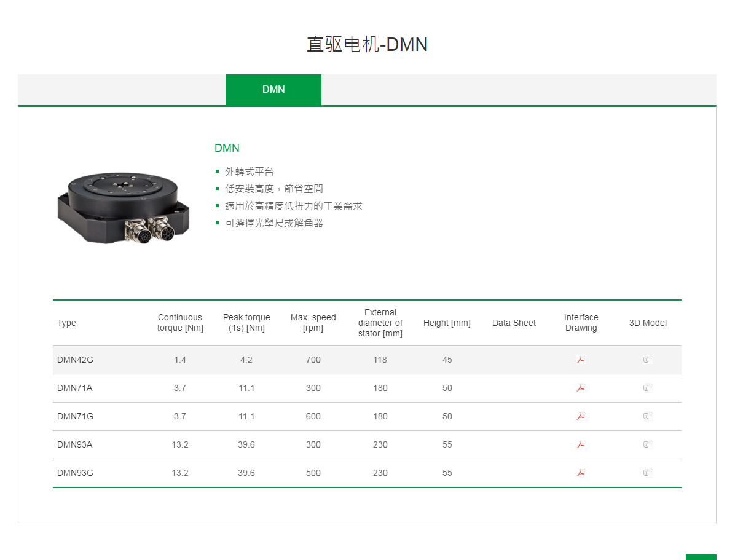
Task: Download the 3D model for DMN42G
Action: pyautogui.click(x=647, y=360)
